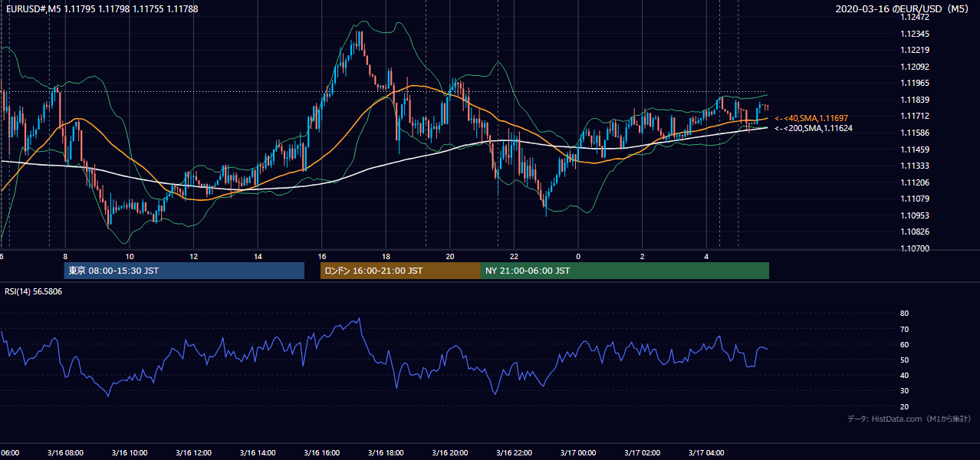Click price scale value 1.11965
The height and width of the screenshot is (460, 980).
[915, 83]
